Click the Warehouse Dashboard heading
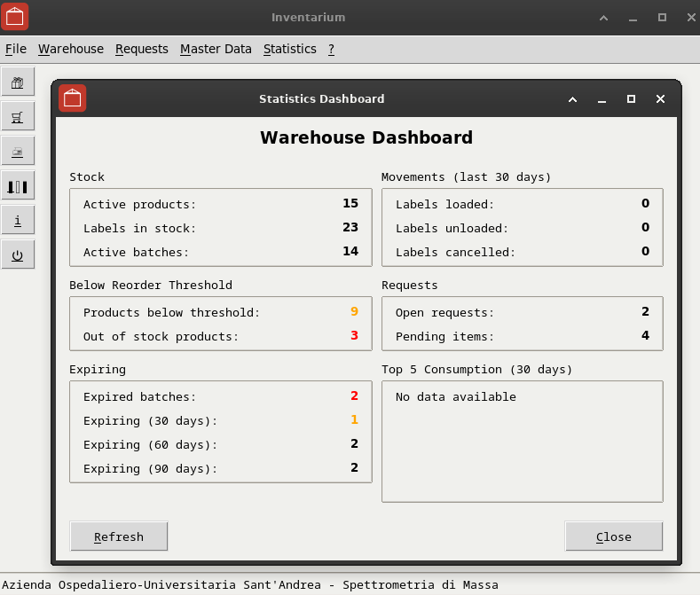The height and width of the screenshot is (595, 700). pos(366,137)
